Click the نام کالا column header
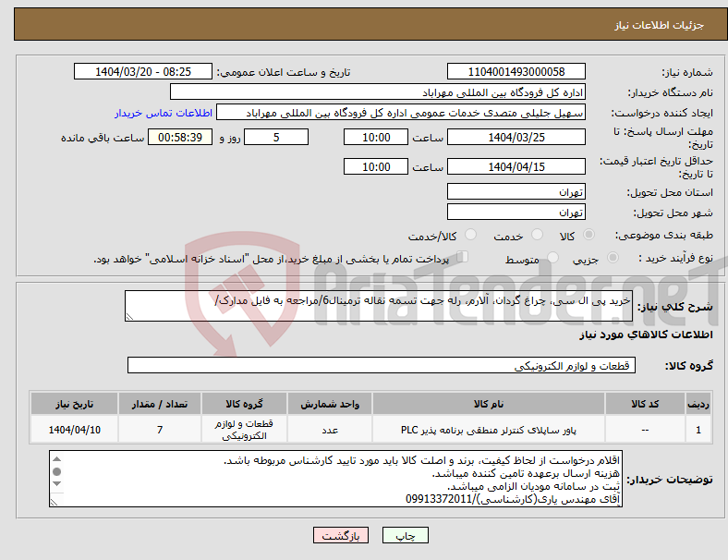Viewport: 728px width, 560px height. click(x=489, y=404)
